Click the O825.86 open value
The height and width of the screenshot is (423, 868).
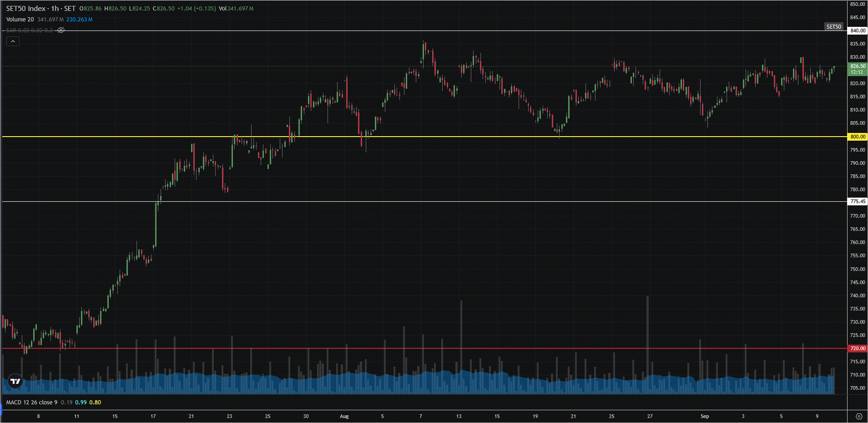pyautogui.click(x=91, y=9)
